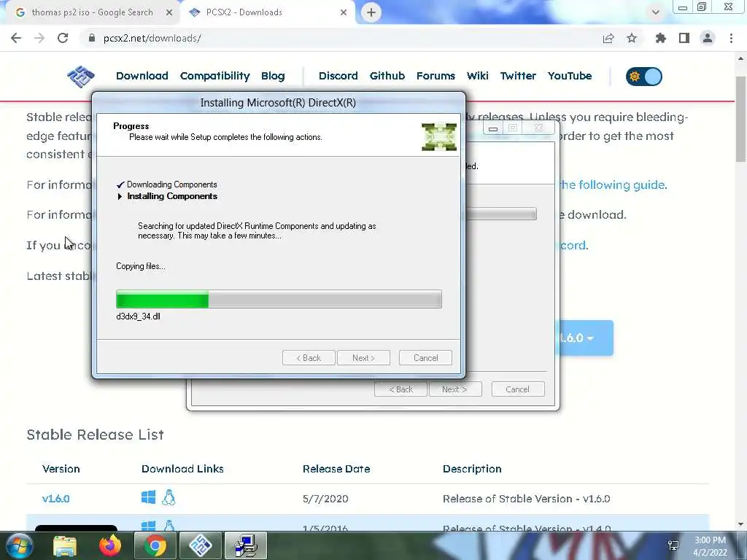This screenshot has height=560, width=747.
Task: Click Windows download icon for v1.6.0
Action: click(148, 497)
